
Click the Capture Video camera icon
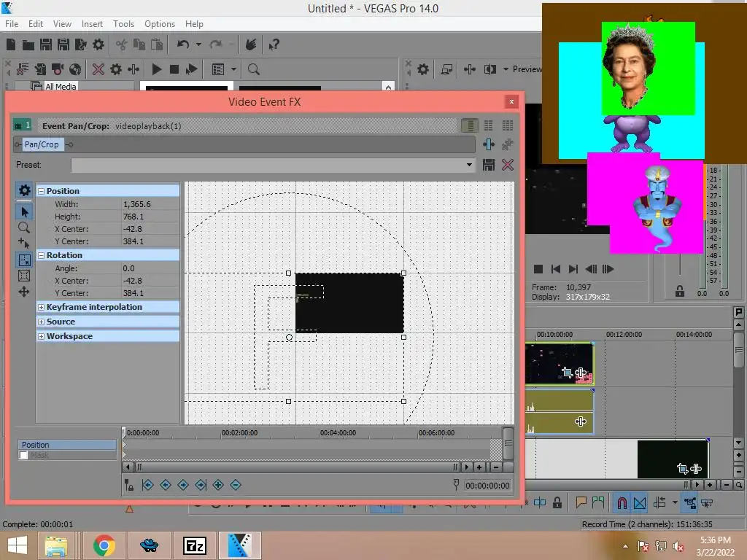[x=58, y=69]
